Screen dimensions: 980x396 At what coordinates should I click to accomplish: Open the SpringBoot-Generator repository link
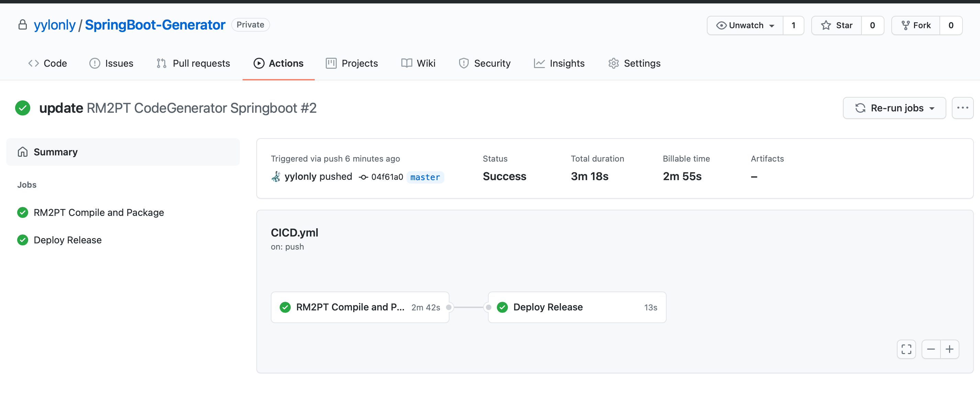155,25
